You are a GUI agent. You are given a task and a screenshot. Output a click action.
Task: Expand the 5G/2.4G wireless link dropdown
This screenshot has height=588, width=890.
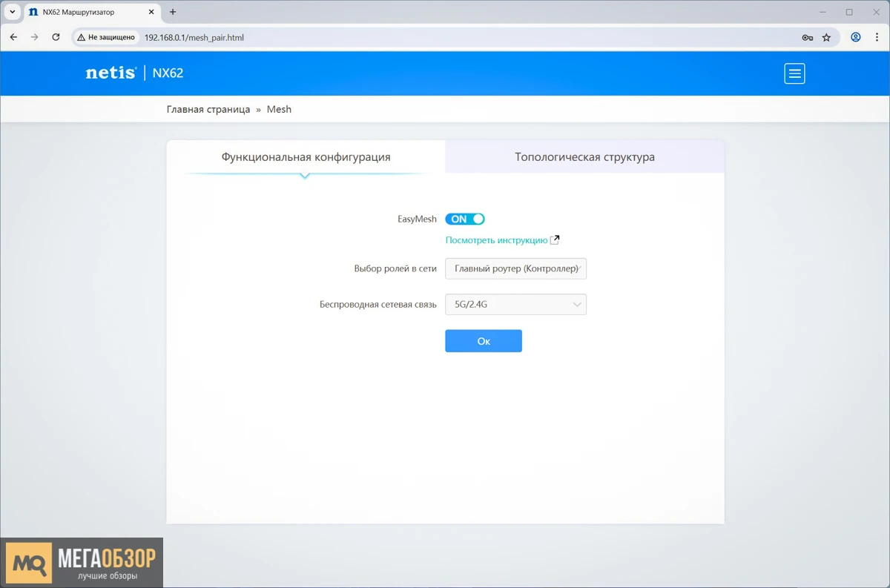tap(515, 304)
